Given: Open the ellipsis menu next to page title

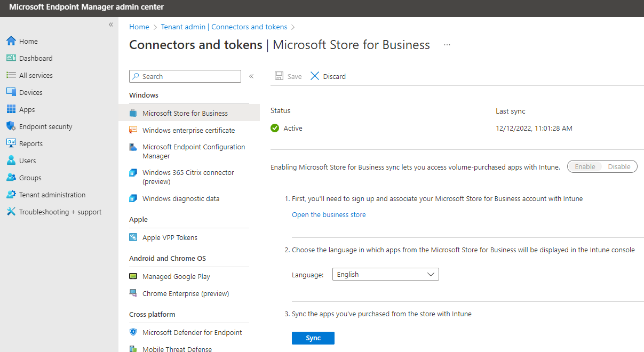Looking at the screenshot, I should (447, 45).
